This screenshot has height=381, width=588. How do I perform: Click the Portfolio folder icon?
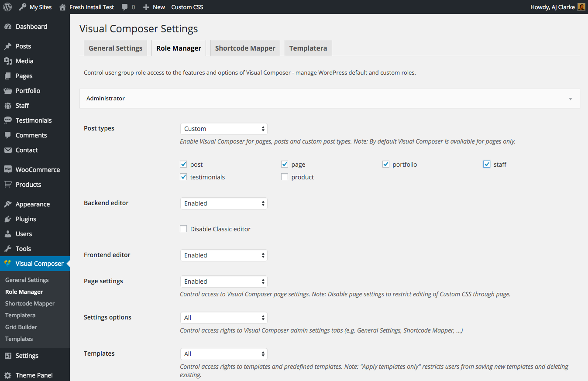8,91
